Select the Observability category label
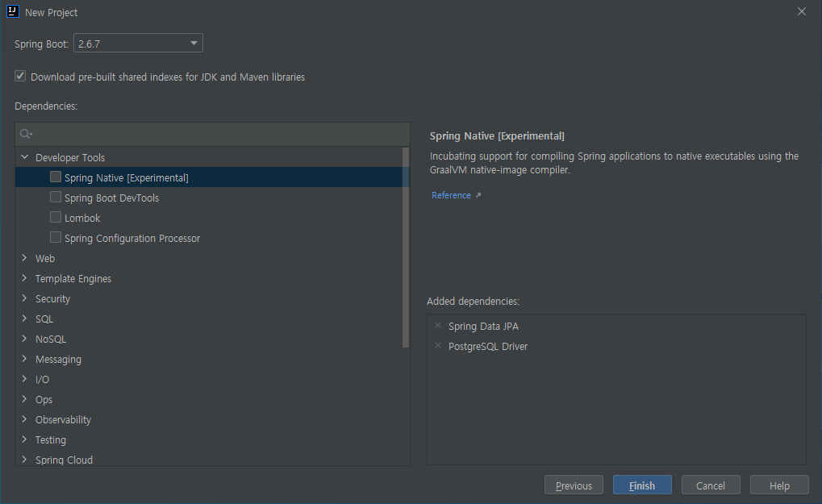Viewport: 822px width, 504px height. 64,419
